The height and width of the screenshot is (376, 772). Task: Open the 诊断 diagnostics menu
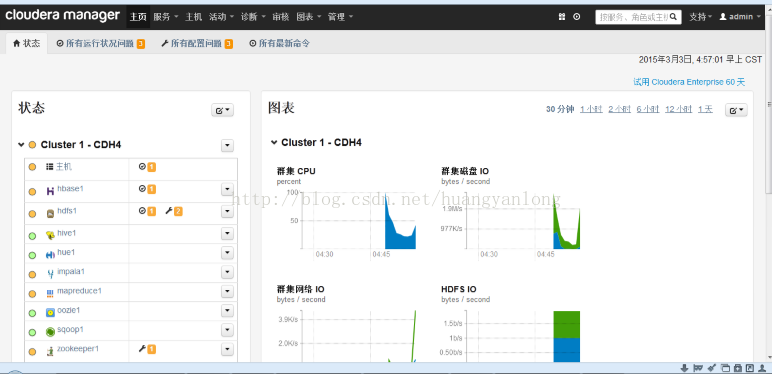point(253,17)
